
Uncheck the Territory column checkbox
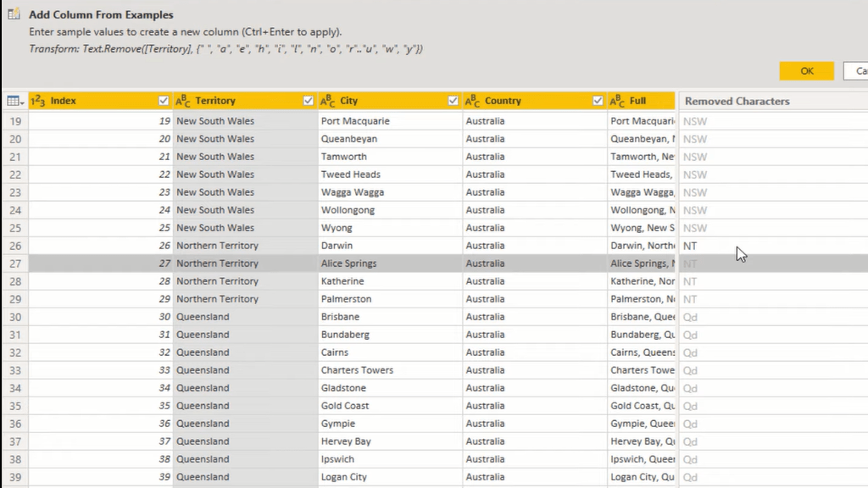click(x=309, y=101)
